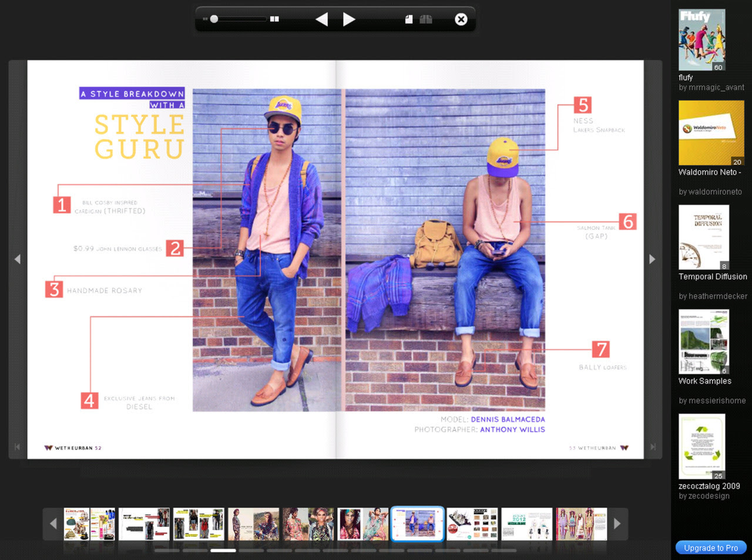Viewport: 752px width, 560px height.
Task: Click the Upgrade to Pro button
Action: [711, 548]
